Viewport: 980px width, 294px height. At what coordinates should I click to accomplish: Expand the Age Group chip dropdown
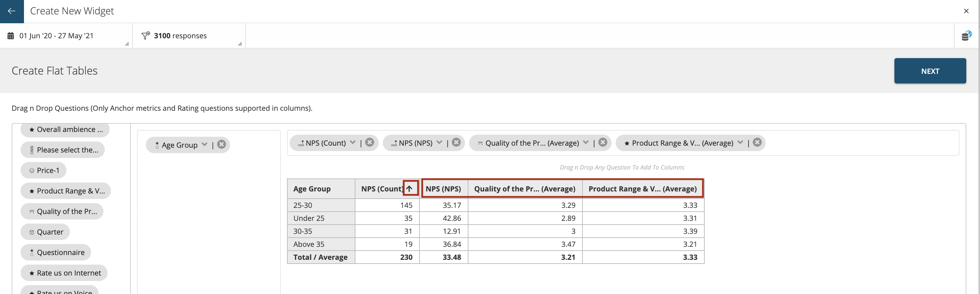coord(205,145)
